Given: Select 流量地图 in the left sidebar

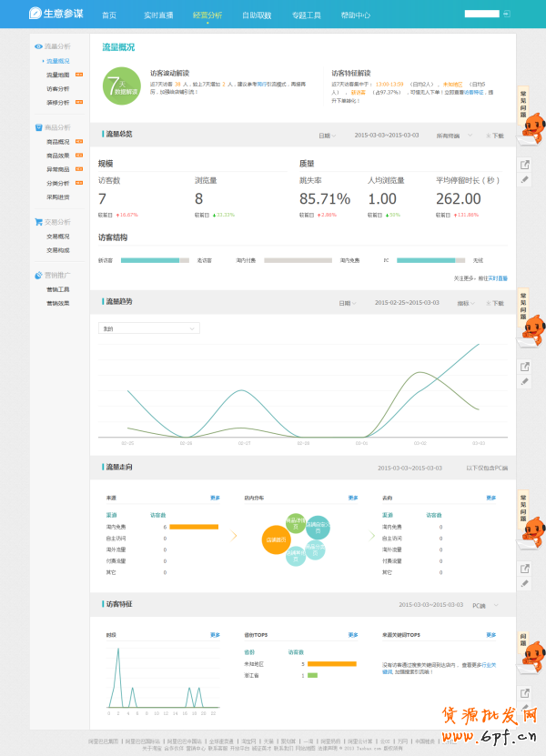Looking at the screenshot, I should [x=58, y=76].
